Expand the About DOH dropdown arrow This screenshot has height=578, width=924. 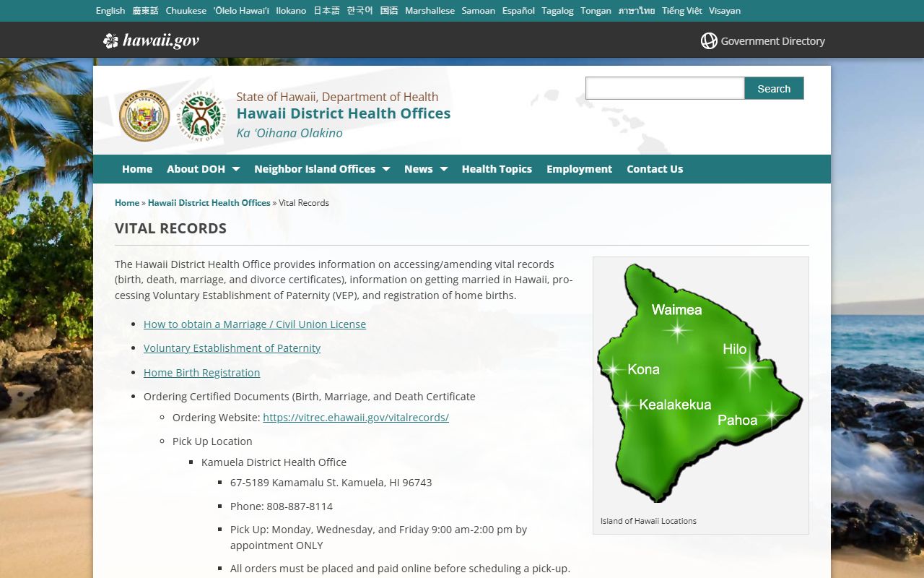point(235,169)
